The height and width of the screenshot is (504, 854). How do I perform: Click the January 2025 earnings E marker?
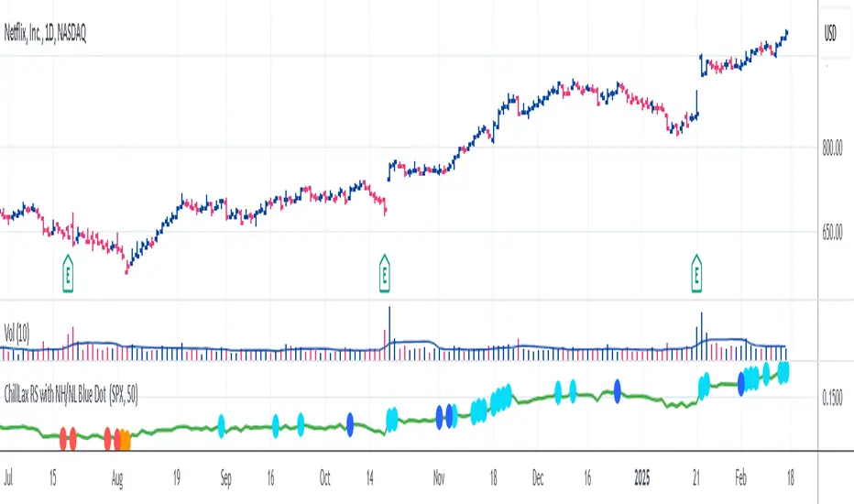pos(696,273)
